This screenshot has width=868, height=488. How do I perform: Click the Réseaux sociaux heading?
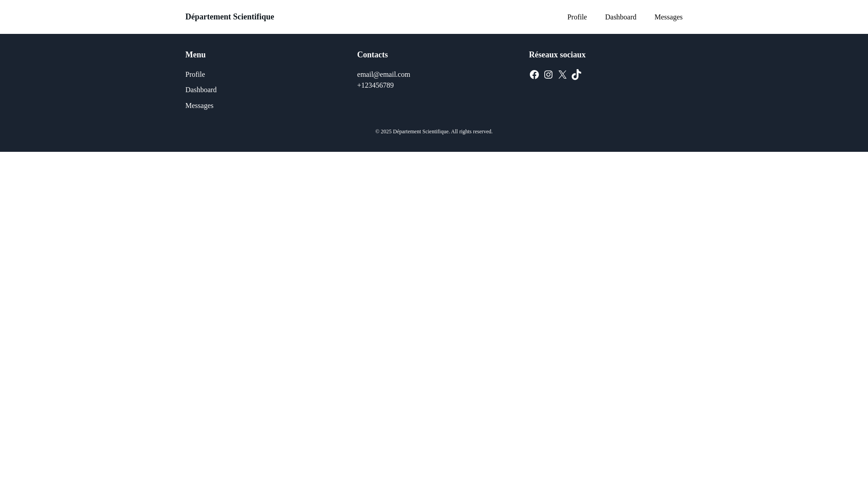coord(557,55)
